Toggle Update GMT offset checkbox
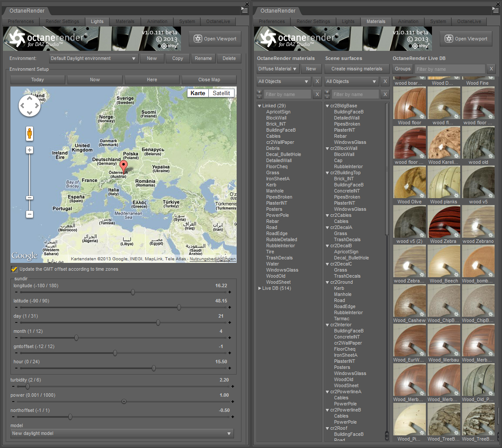The image size is (502, 448). point(14,269)
